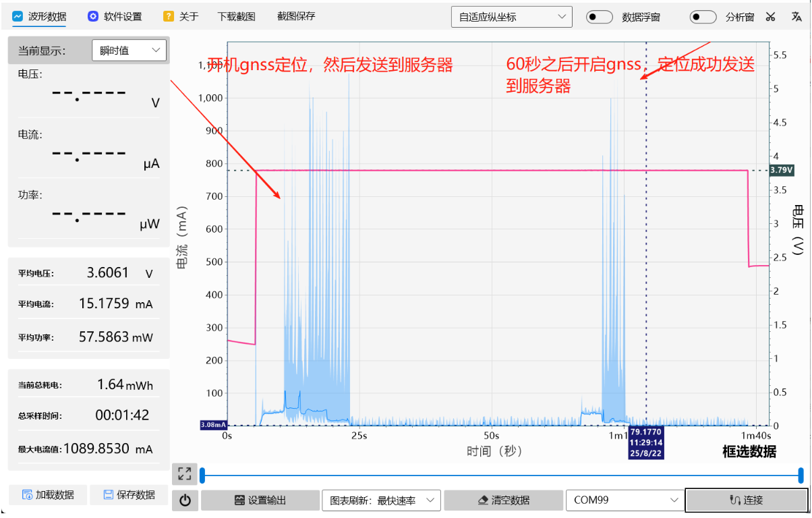This screenshot has width=812, height=518.
Task: Toggle the 数据浮窗 switch on
Action: pyautogui.click(x=599, y=18)
